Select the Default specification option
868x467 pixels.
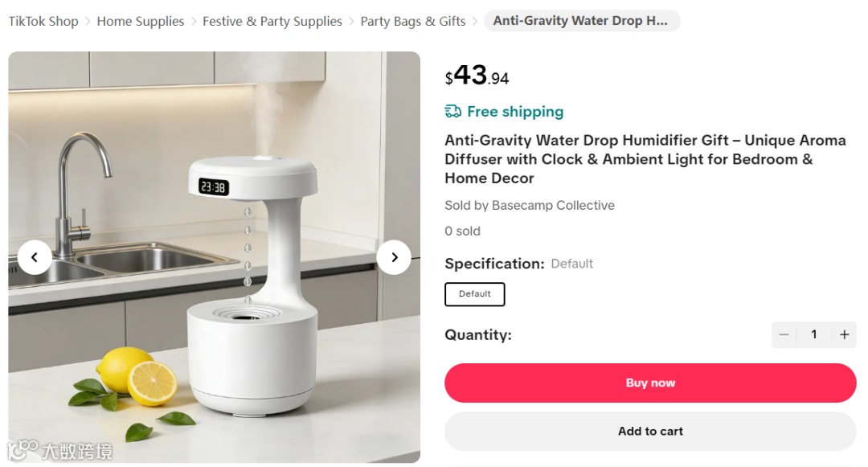[x=474, y=294]
